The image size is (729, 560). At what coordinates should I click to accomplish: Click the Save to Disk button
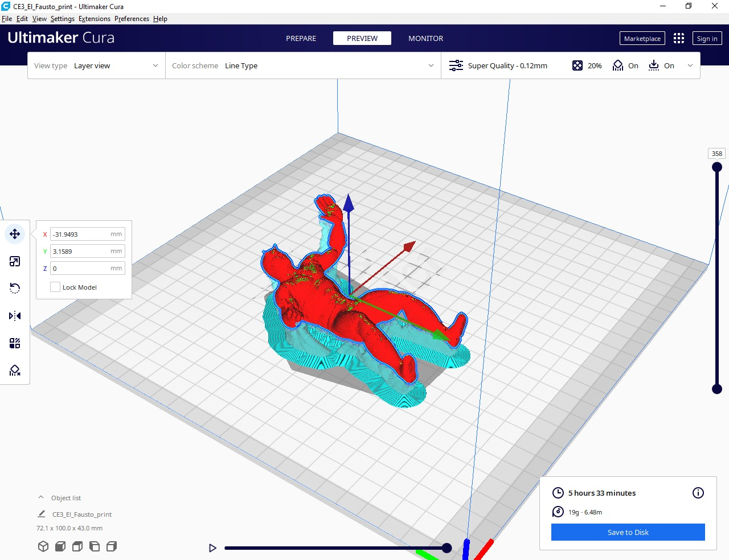(x=628, y=532)
